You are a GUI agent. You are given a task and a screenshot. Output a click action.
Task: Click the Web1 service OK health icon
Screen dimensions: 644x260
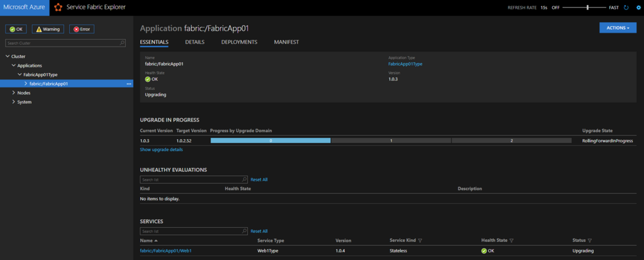tap(484, 251)
